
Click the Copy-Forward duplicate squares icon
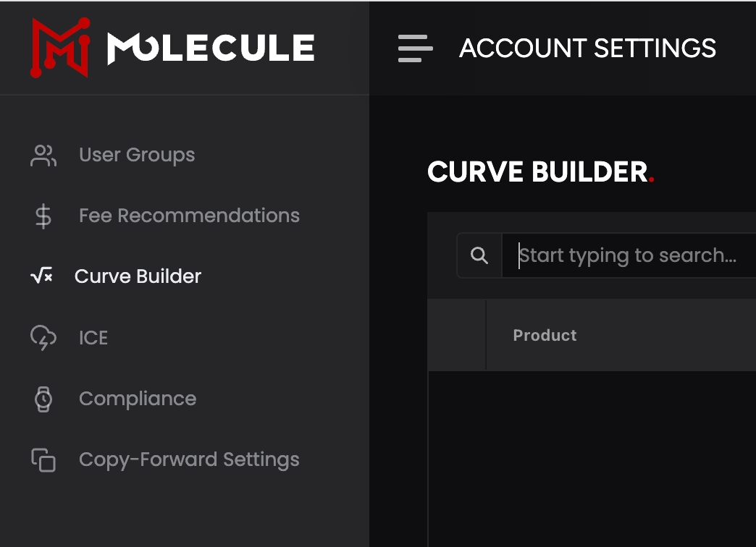click(43, 460)
